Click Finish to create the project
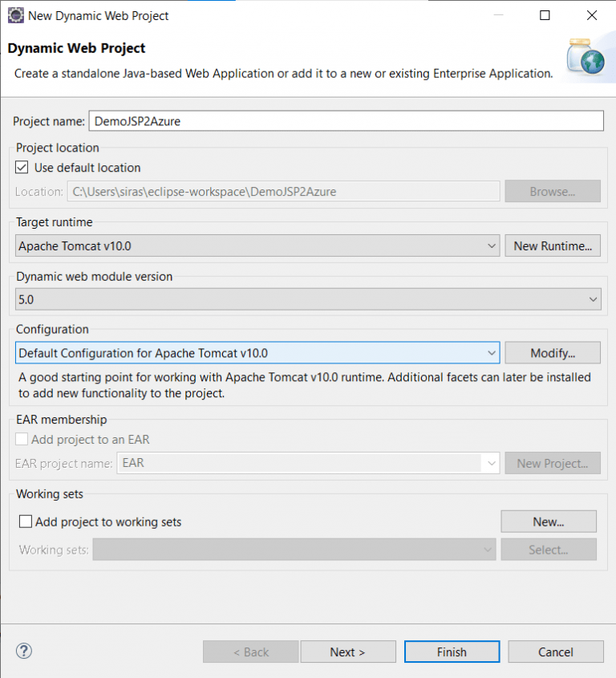This screenshot has height=678, width=616. coord(452,652)
